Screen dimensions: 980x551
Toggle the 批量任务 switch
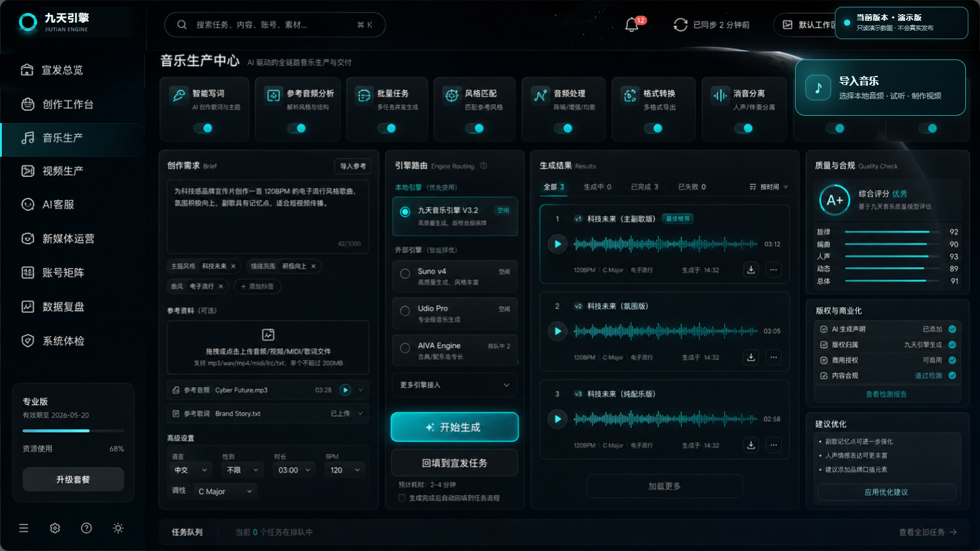387,128
